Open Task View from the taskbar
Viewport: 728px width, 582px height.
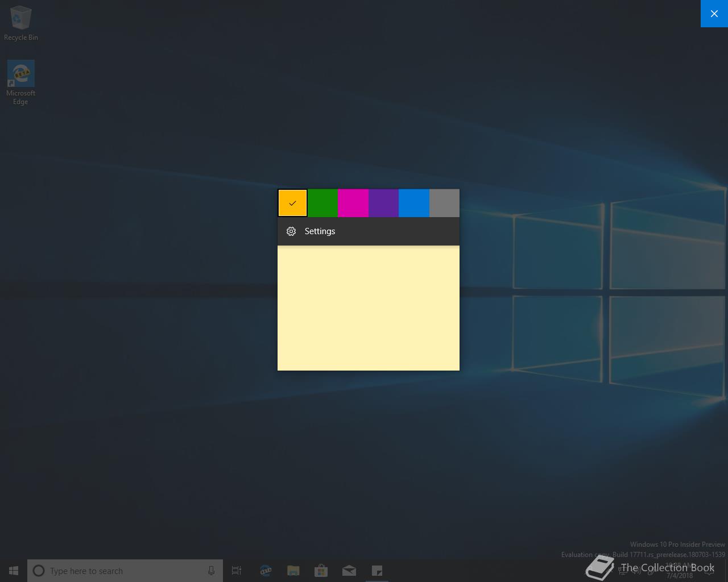pos(237,571)
